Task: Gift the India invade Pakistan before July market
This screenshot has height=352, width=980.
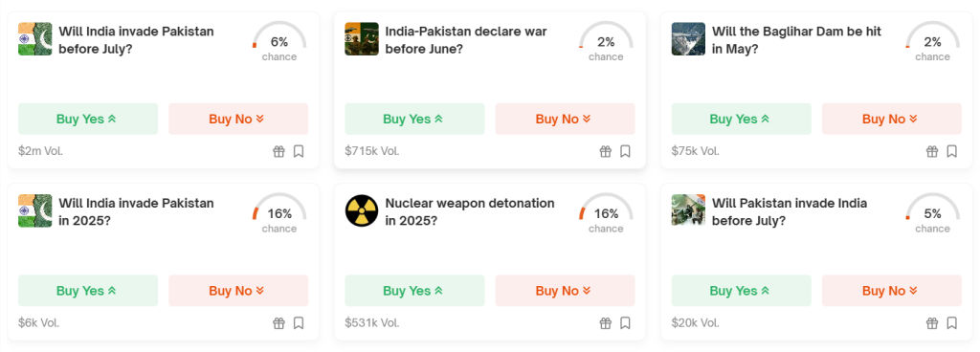Action: [278, 151]
